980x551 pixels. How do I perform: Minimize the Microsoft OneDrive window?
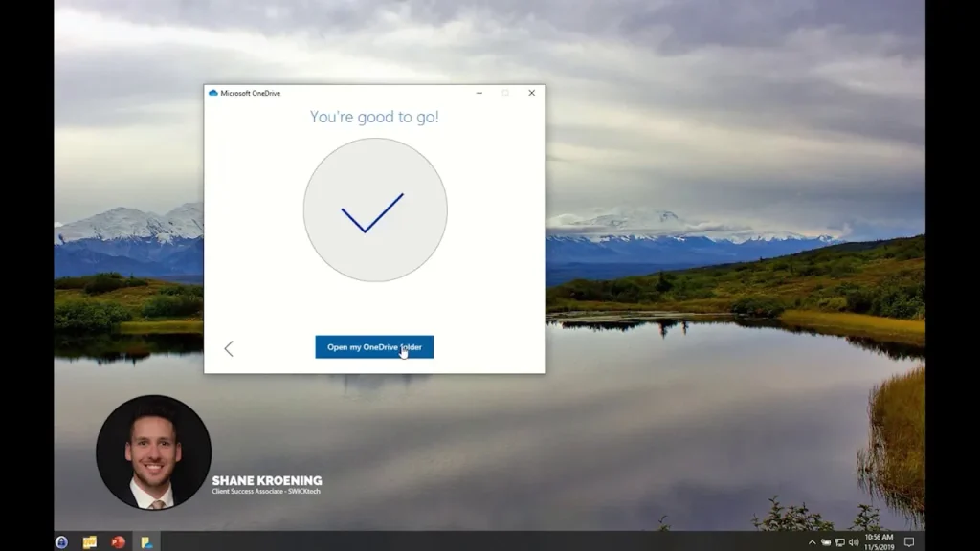[479, 93]
